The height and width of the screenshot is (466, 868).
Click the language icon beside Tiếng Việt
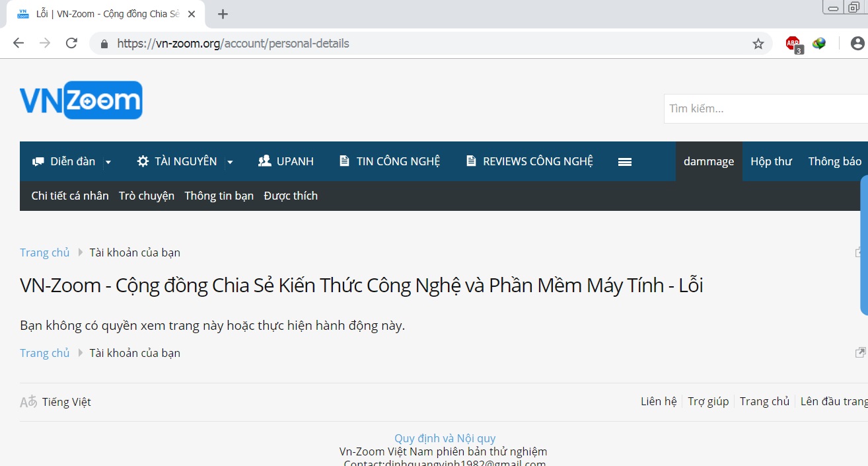pos(28,402)
